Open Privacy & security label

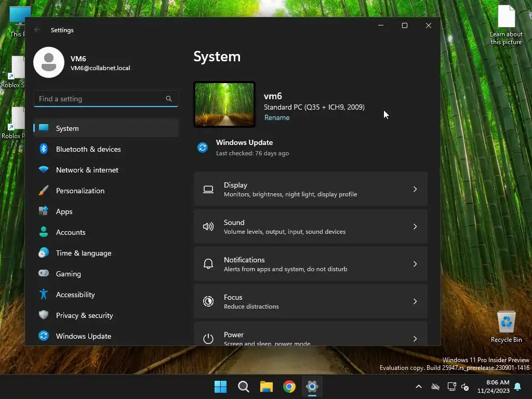click(85, 315)
